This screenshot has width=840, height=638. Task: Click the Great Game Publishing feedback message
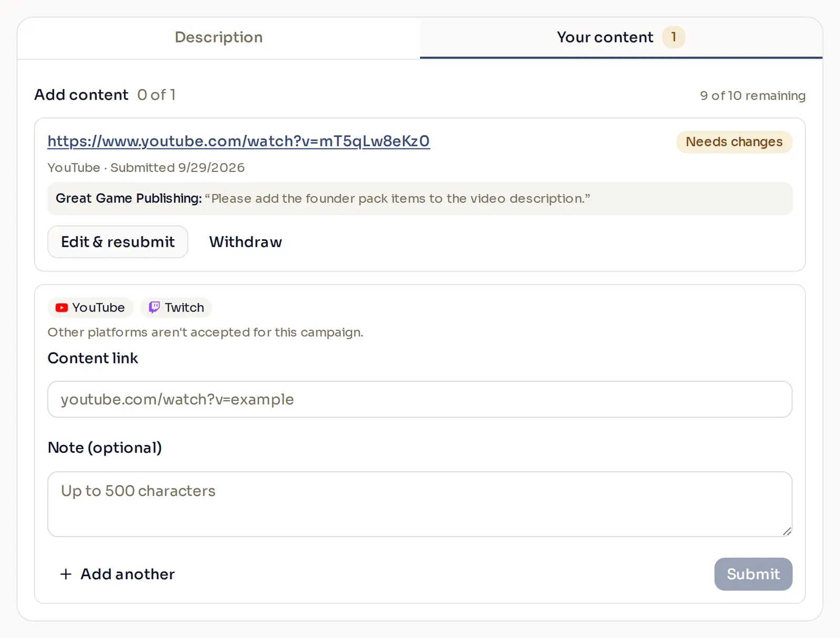tap(420, 198)
